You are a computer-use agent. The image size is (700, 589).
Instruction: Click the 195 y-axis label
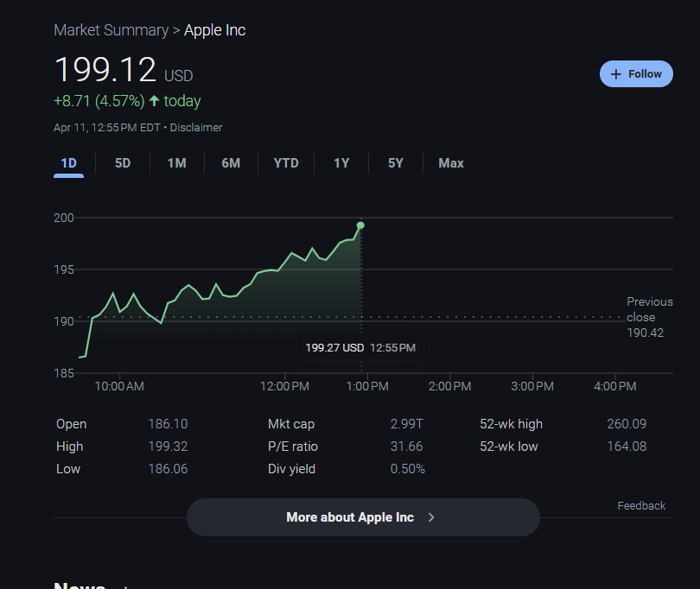(64, 269)
